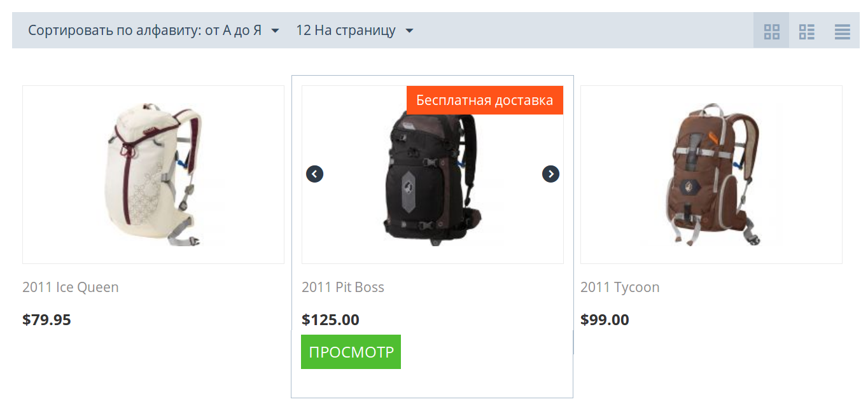
Task: Open the alphabetical sort order dropdown
Action: [x=153, y=31]
